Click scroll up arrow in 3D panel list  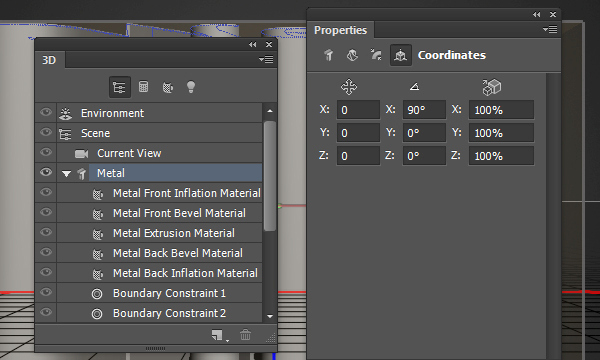(x=270, y=111)
